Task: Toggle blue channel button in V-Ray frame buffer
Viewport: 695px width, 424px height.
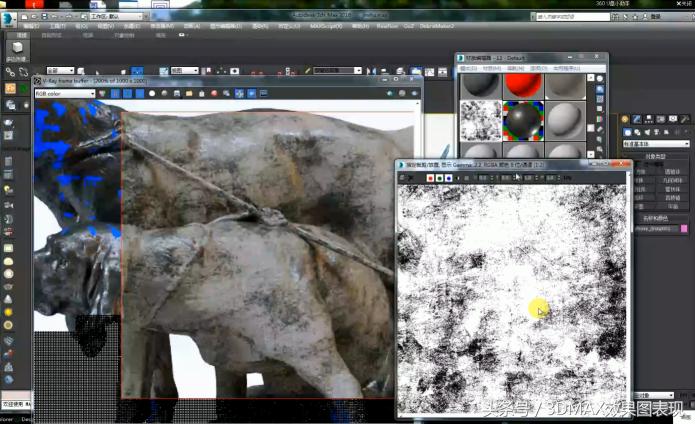Action: [140, 93]
